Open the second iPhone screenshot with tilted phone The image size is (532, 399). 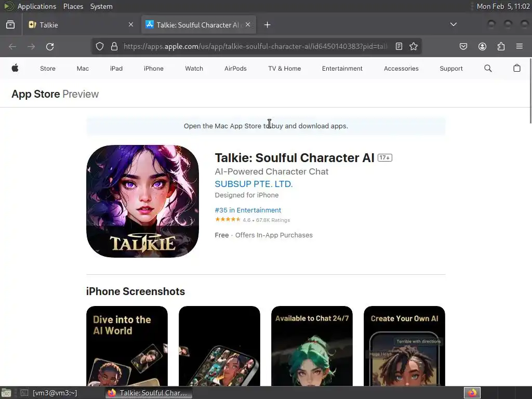(220, 345)
